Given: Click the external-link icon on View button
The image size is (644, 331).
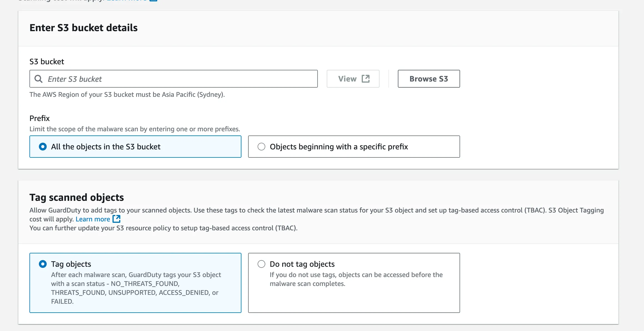Looking at the screenshot, I should [x=366, y=79].
